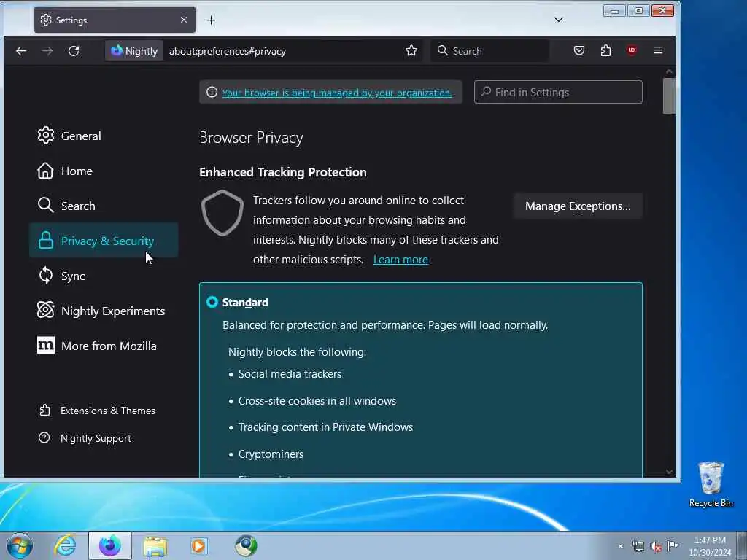This screenshot has height=560, width=747.
Task: Bookmark this page with the star icon
Action: pyautogui.click(x=411, y=50)
